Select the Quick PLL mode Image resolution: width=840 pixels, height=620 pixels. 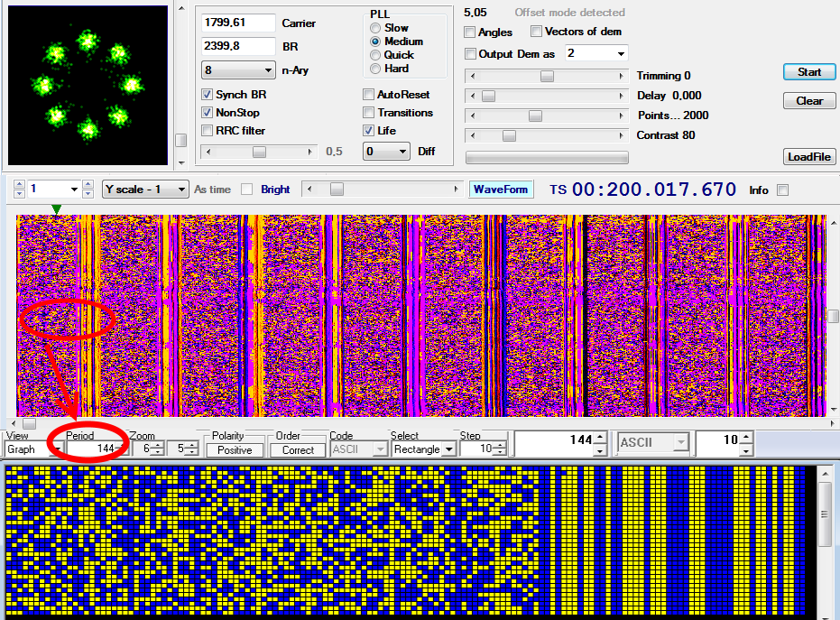pyautogui.click(x=374, y=55)
